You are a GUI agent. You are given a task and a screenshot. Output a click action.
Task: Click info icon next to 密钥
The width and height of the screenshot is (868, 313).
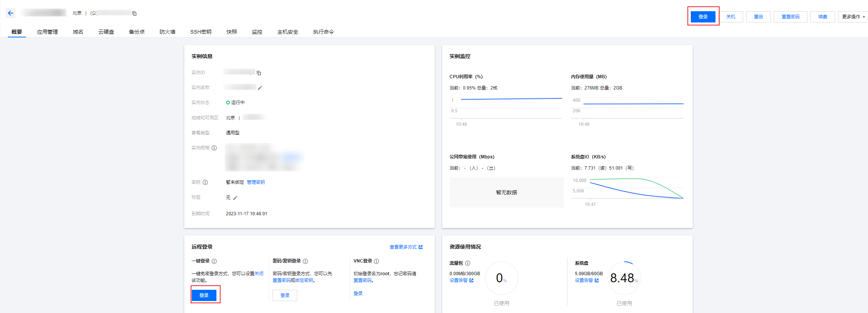pos(205,182)
